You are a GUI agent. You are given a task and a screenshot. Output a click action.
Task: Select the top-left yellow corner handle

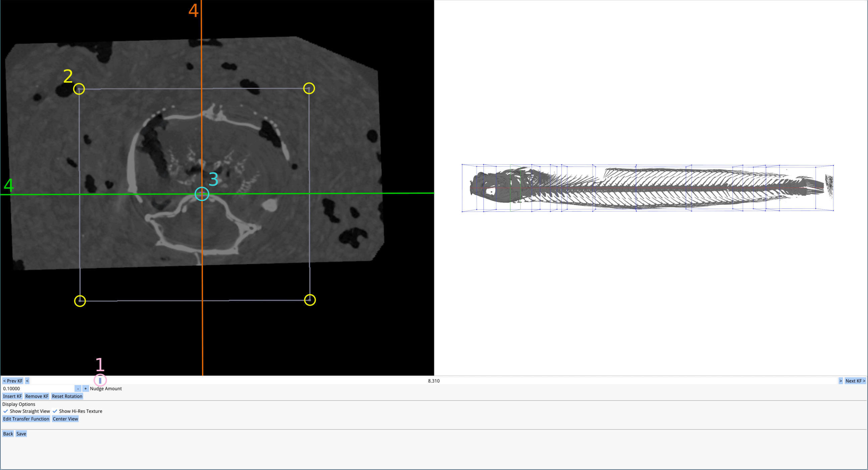tap(79, 89)
